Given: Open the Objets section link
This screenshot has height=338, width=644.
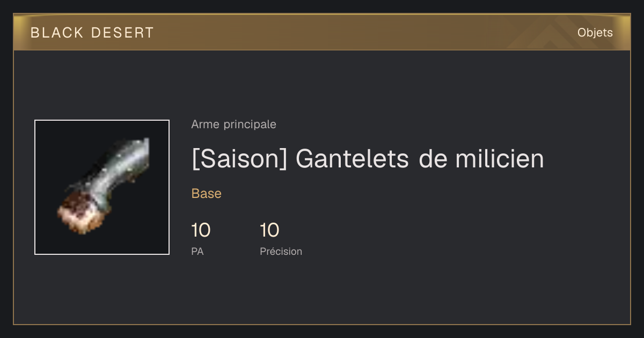Looking at the screenshot, I should pyautogui.click(x=595, y=33).
